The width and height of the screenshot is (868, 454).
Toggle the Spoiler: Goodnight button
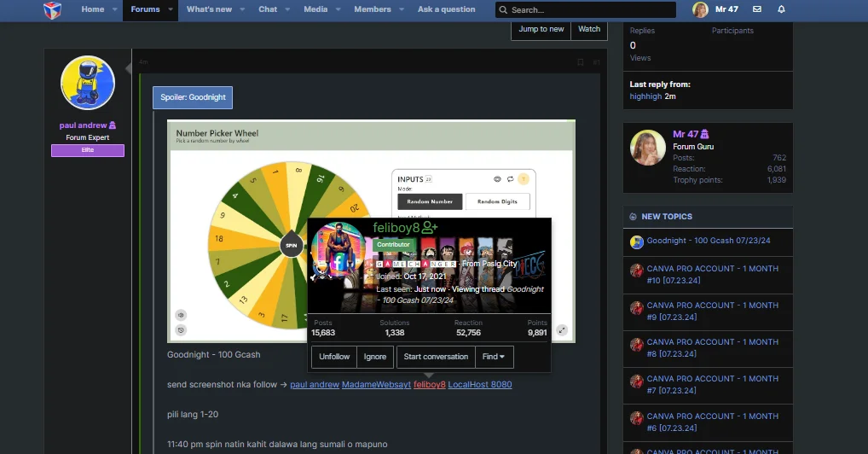point(193,97)
